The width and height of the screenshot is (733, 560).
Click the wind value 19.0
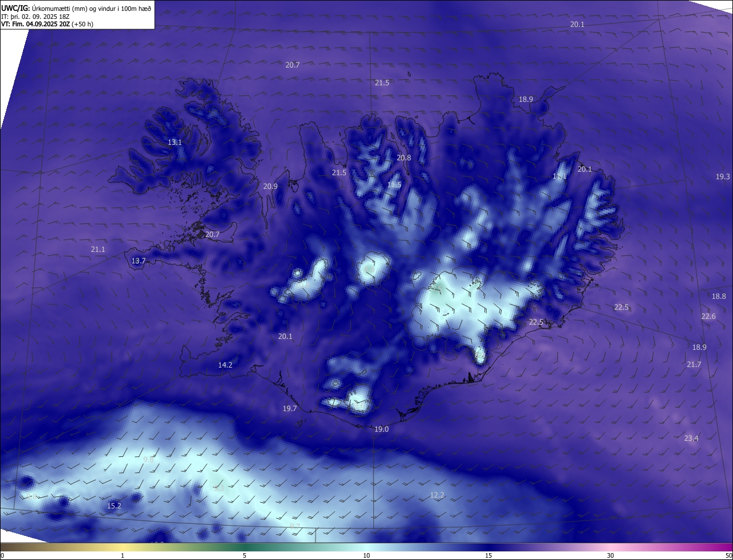381,429
